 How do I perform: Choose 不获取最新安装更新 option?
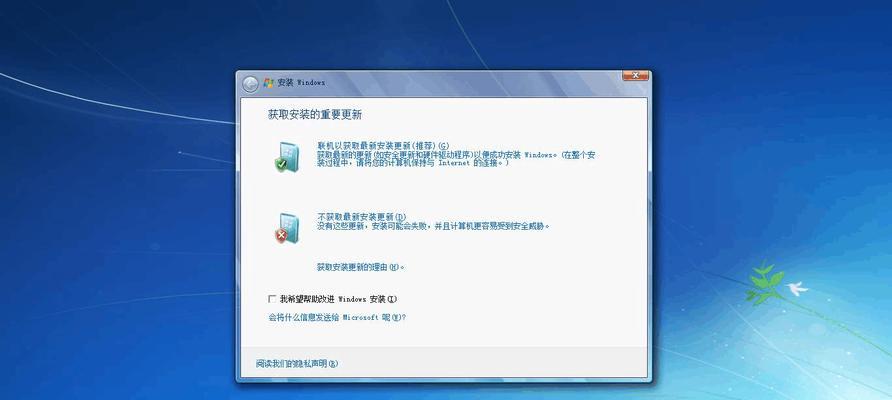click(x=361, y=216)
